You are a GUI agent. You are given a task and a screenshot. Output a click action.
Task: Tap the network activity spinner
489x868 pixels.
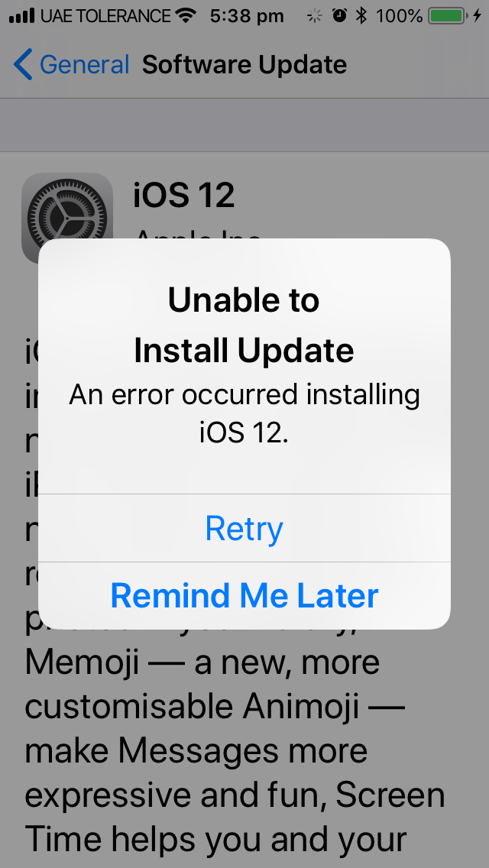coord(315,16)
